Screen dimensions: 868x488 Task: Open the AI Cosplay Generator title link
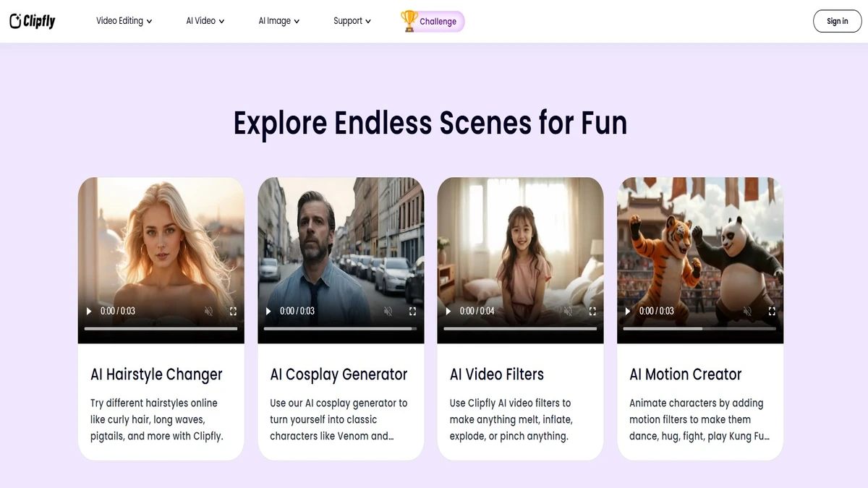[x=339, y=374]
